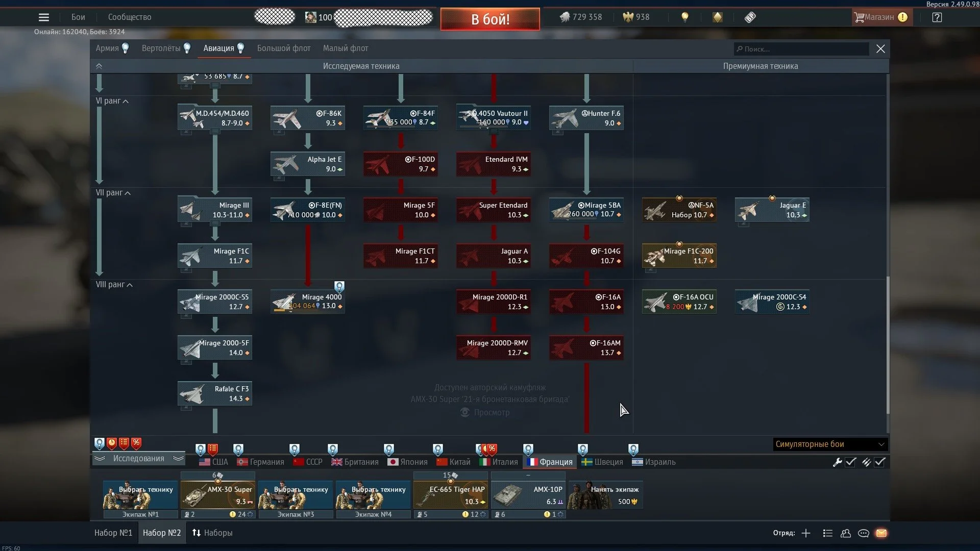
Task: Click the Поиск search field
Action: (801, 49)
